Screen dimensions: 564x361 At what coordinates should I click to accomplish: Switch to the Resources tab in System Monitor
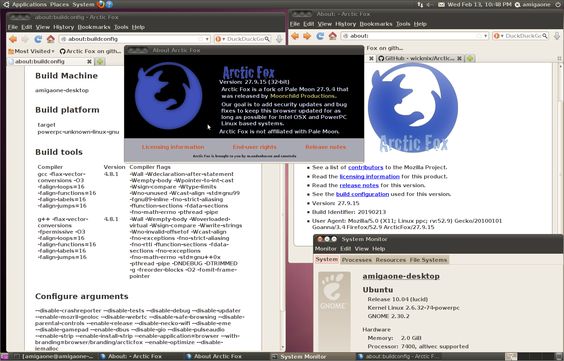click(391, 260)
